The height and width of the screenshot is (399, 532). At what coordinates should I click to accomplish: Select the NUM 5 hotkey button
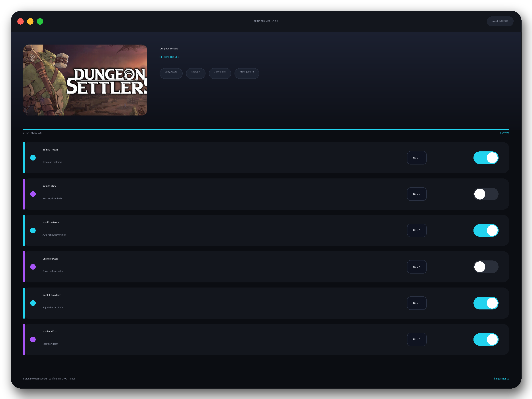pyautogui.click(x=417, y=303)
